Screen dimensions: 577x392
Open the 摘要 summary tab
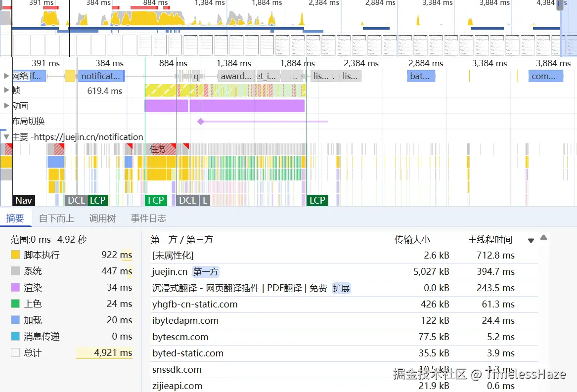click(15, 218)
